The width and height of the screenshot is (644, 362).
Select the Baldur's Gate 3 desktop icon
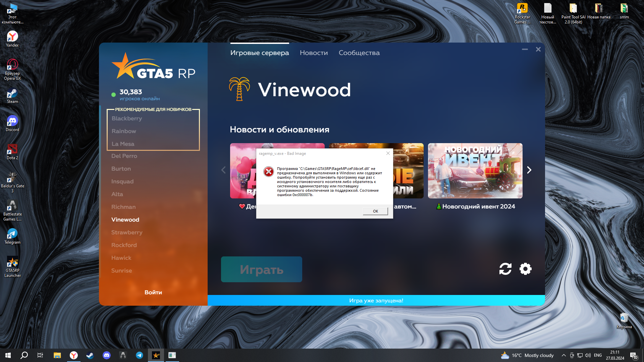coord(12,182)
